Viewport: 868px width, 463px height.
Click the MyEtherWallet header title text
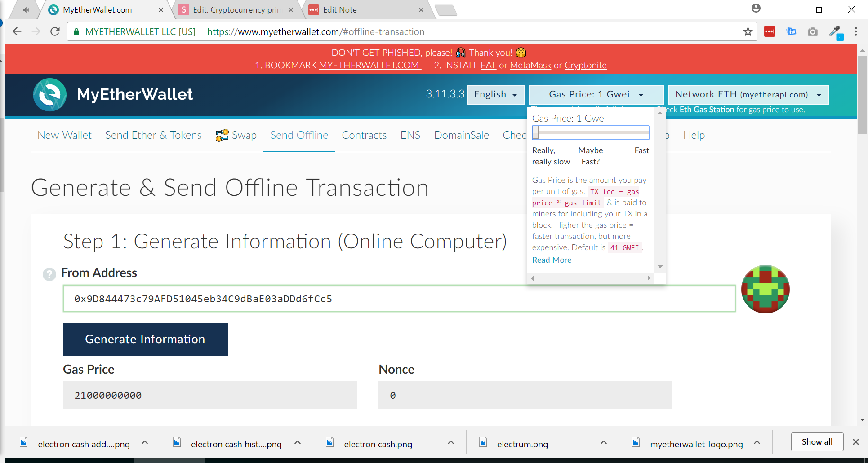click(x=135, y=94)
